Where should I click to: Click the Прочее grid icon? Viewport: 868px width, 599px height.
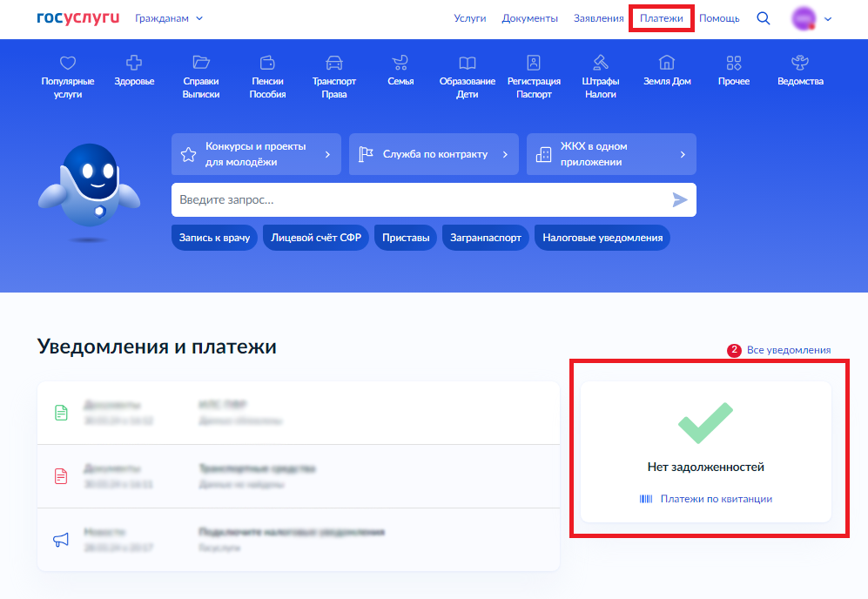point(733,63)
